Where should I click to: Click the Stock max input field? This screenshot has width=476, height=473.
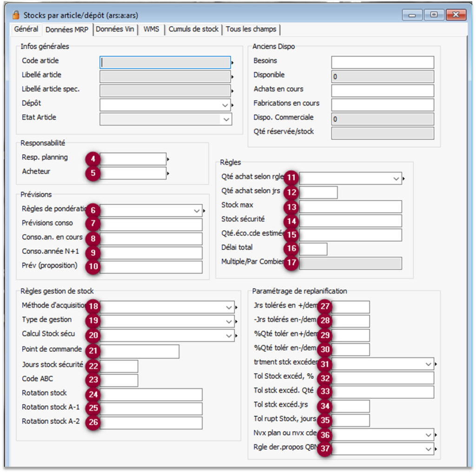pos(350,207)
